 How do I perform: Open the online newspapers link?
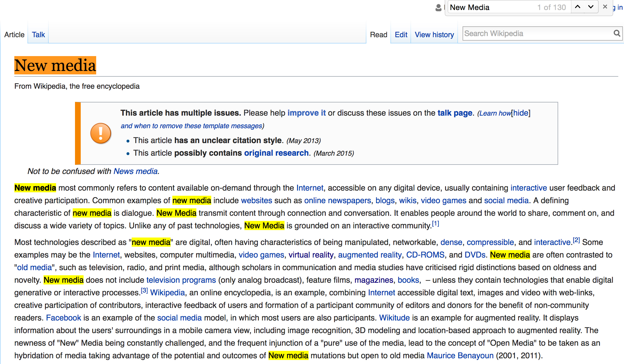coord(337,200)
